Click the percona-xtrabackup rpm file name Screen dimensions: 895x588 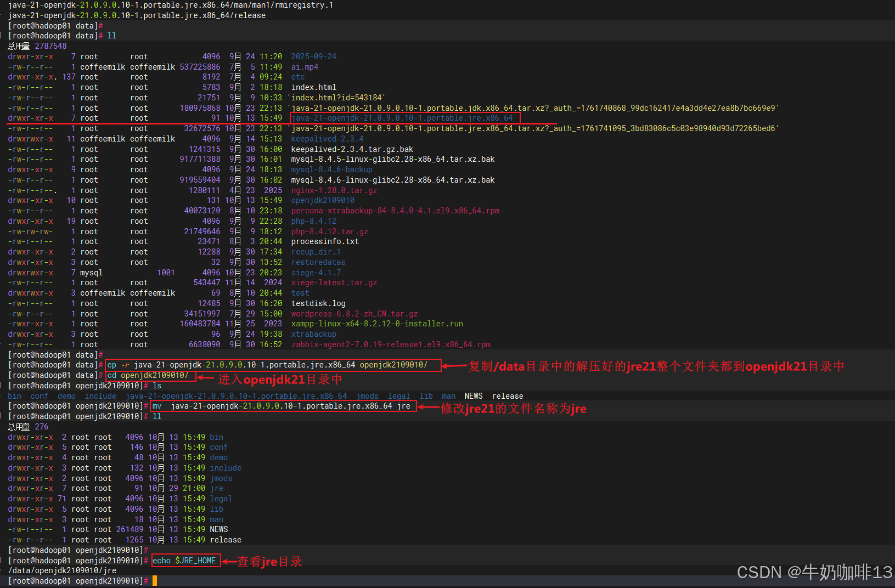tap(395, 211)
